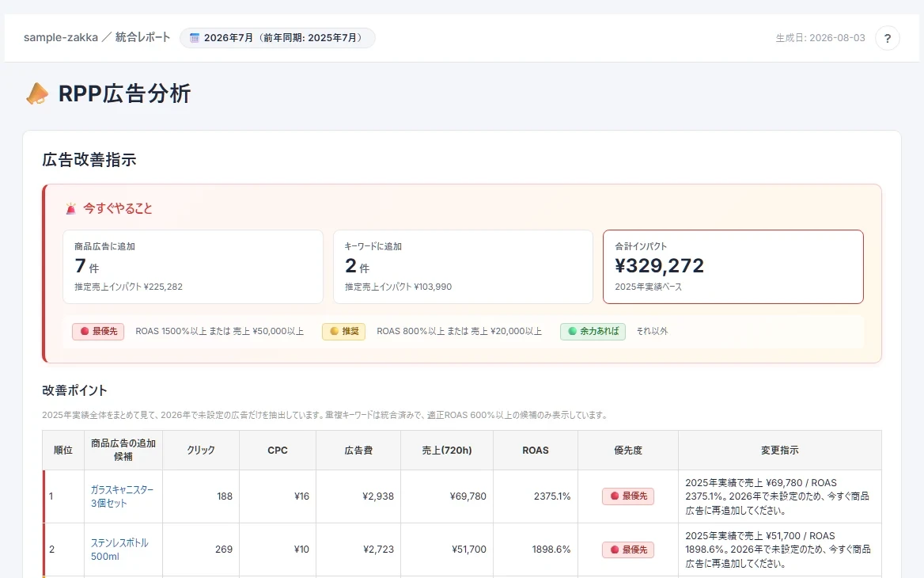The height and width of the screenshot is (578, 924).
Task: Click change instruction text for ステンレスボトル row
Action: point(778,549)
